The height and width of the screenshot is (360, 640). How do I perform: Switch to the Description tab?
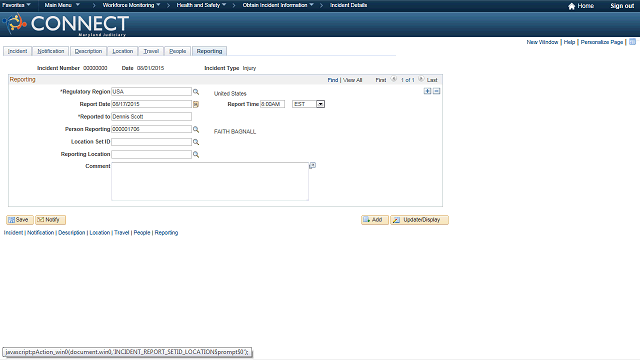coord(88,51)
